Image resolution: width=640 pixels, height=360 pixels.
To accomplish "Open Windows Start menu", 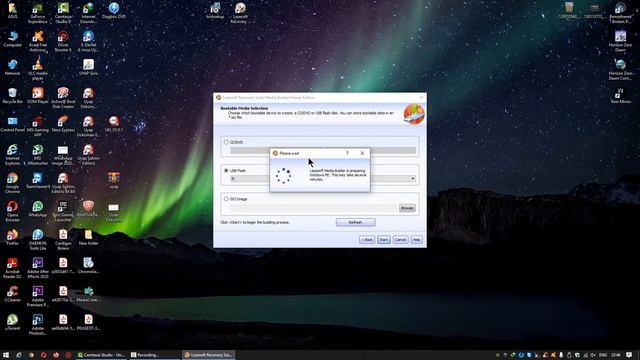I will pyautogui.click(x=6, y=355).
